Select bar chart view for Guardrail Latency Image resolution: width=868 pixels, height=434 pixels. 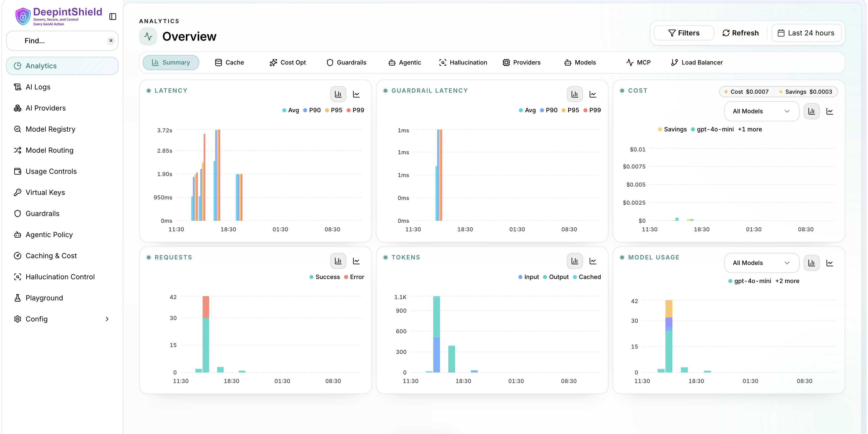pyautogui.click(x=575, y=94)
